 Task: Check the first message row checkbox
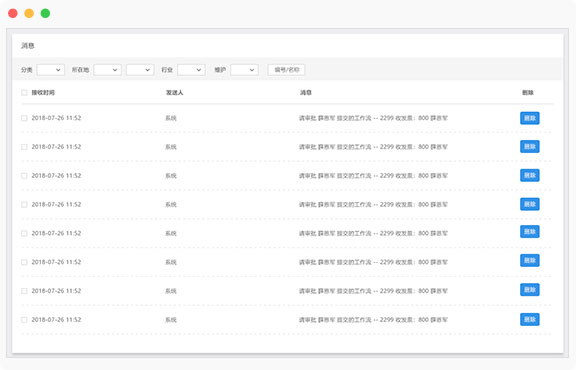click(x=24, y=118)
